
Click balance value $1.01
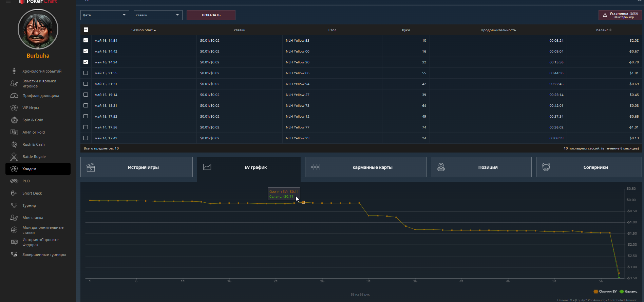pos(634,73)
